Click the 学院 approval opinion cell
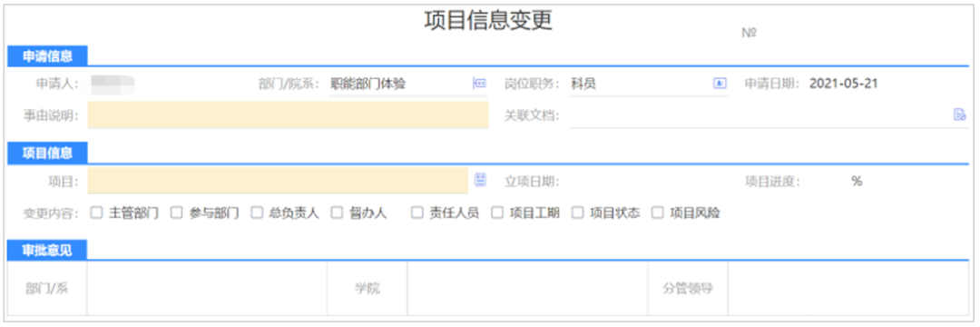 527,288
